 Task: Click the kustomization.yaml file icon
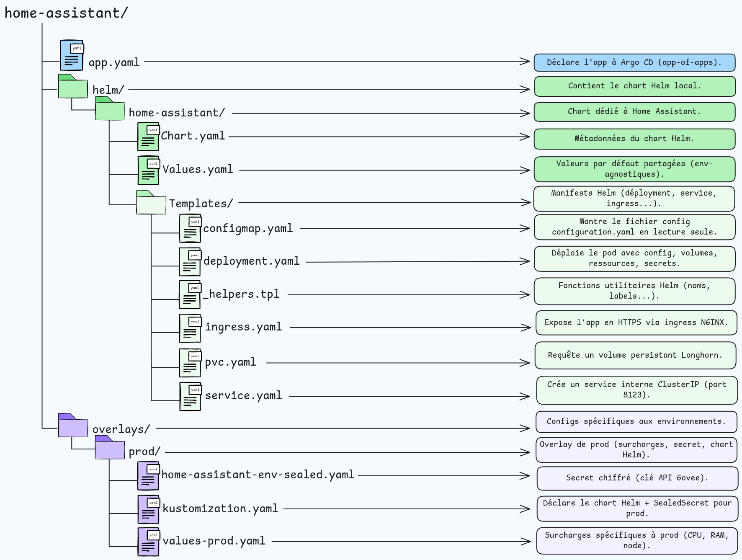[148, 509]
